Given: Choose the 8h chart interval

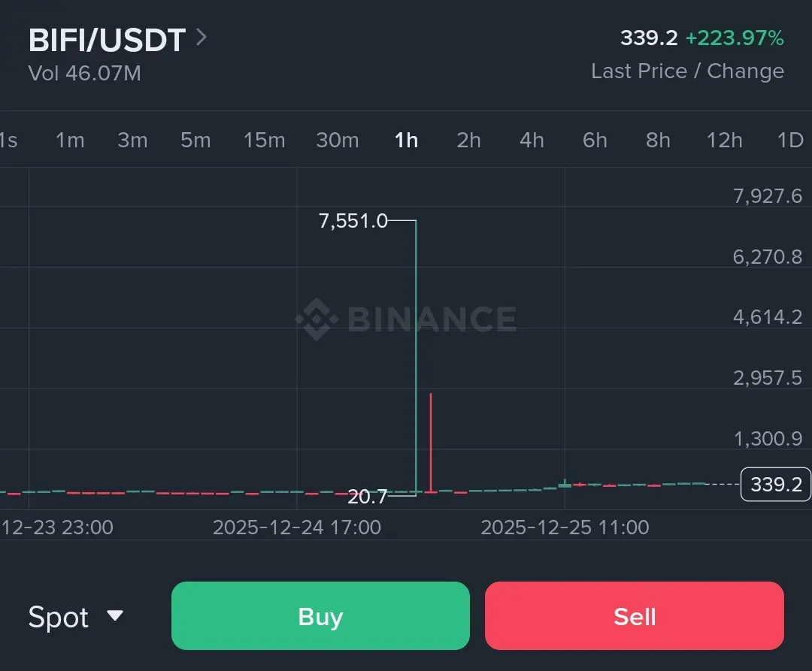Looking at the screenshot, I should (658, 140).
